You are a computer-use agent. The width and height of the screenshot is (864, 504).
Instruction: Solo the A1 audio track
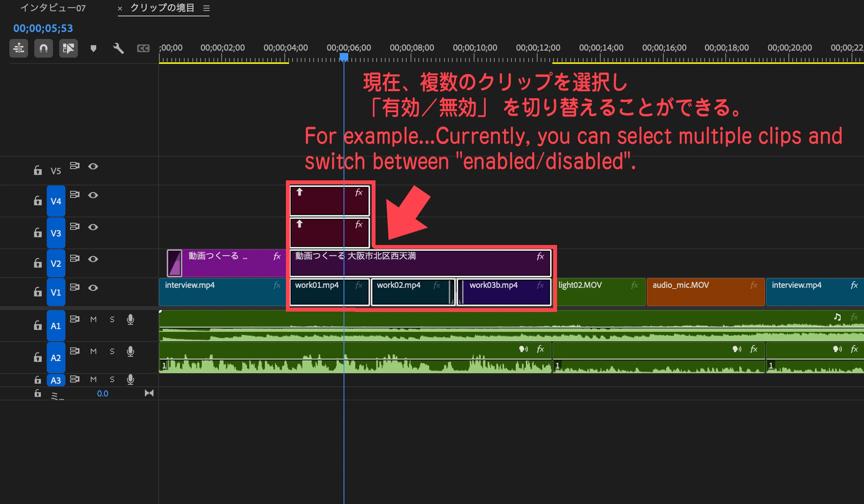112,320
